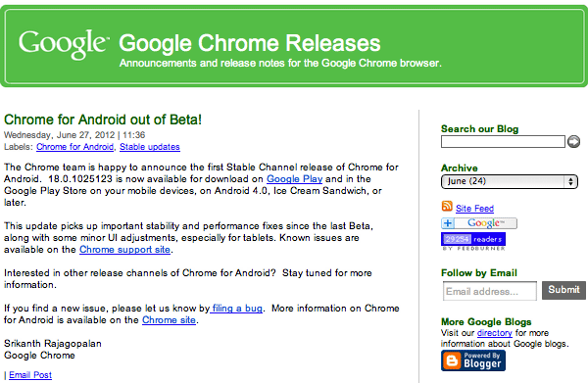Viewport: 588px width, 383px height.
Task: Open the Chrome support site link
Action: point(124,250)
